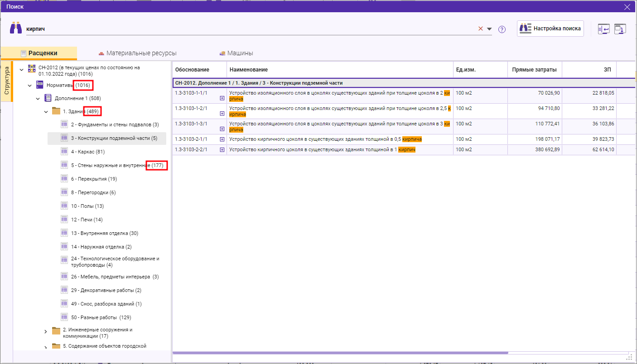Viewport: 637px width, 364px height.
Task: Sort by the 'Прямые затраты' column header
Action: pyautogui.click(x=534, y=69)
